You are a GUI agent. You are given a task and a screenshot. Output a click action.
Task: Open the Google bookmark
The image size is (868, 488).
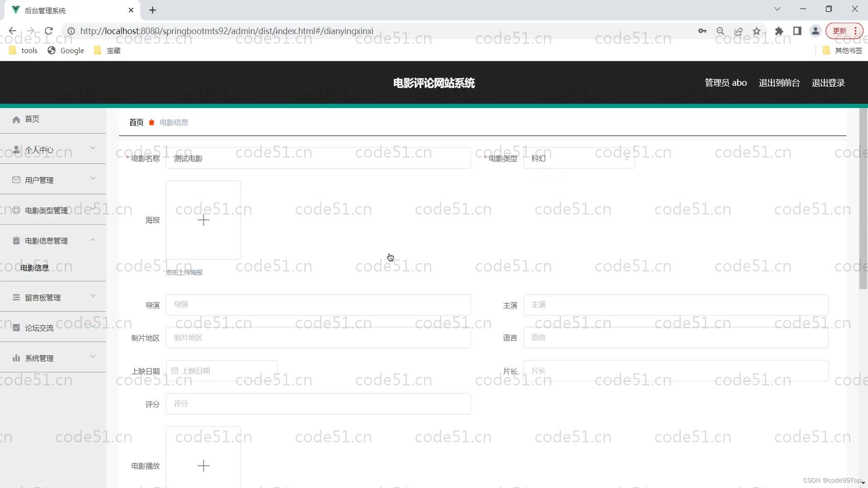(x=66, y=50)
